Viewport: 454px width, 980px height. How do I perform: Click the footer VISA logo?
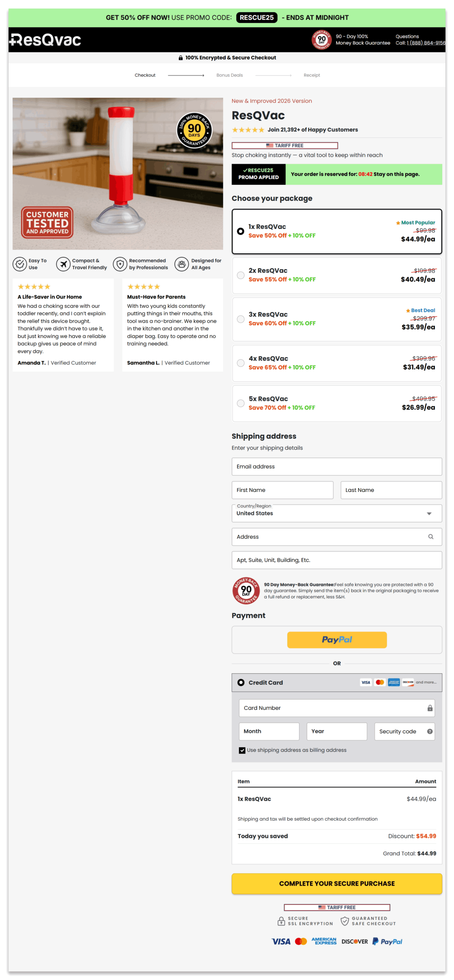click(x=281, y=942)
